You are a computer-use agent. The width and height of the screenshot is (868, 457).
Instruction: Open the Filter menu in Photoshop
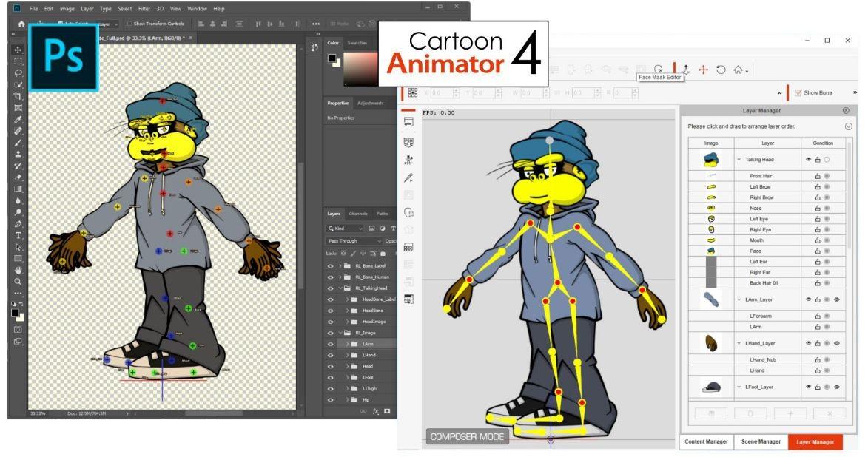coord(144,9)
